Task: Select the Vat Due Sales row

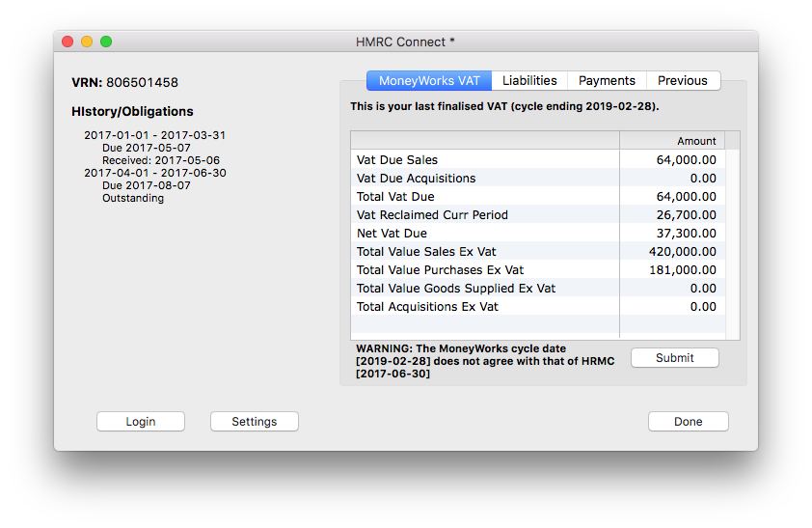Action: coord(538,159)
